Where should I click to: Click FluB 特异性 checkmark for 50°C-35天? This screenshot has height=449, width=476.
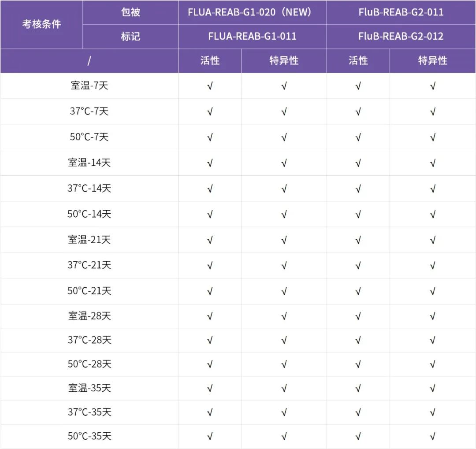pyautogui.click(x=432, y=437)
